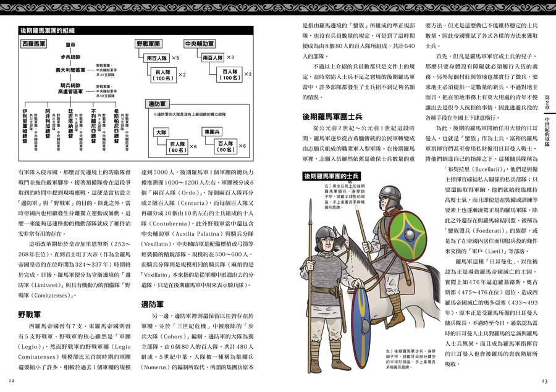Screen dimensions: 556x392
Task: Click the term 中央輔助軍 (Auxilia Palatina)
Action: [x=181, y=234]
